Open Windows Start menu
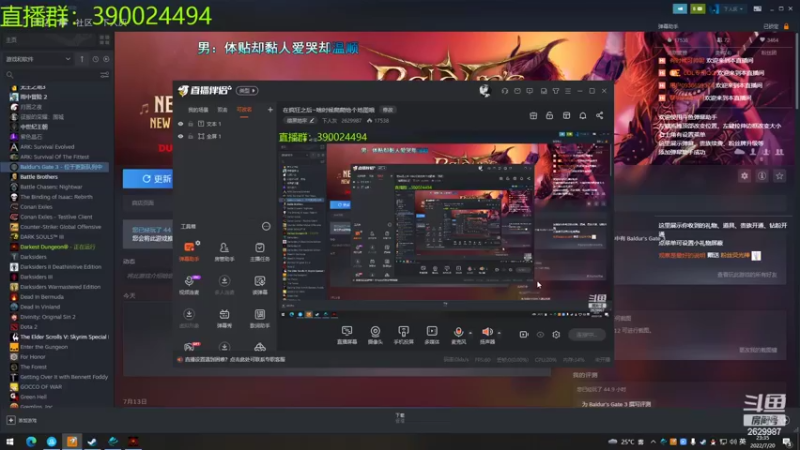Screen dimensions: 800x450 click(10, 441)
